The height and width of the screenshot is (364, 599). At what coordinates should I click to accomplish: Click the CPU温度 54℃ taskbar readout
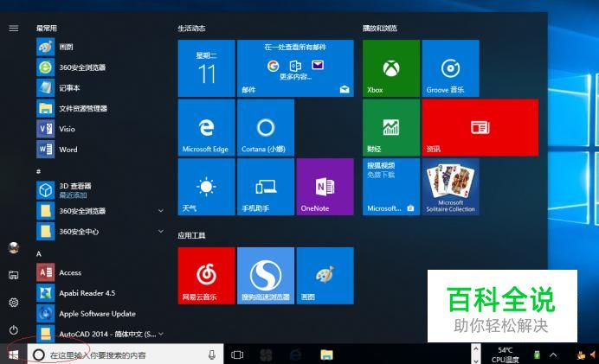point(505,354)
